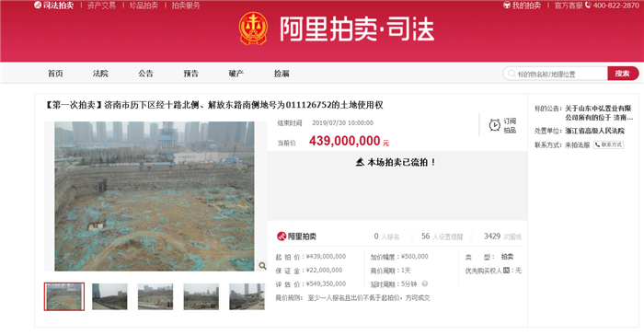Click the 保证金 ¥22,000,000 value

(x=324, y=270)
